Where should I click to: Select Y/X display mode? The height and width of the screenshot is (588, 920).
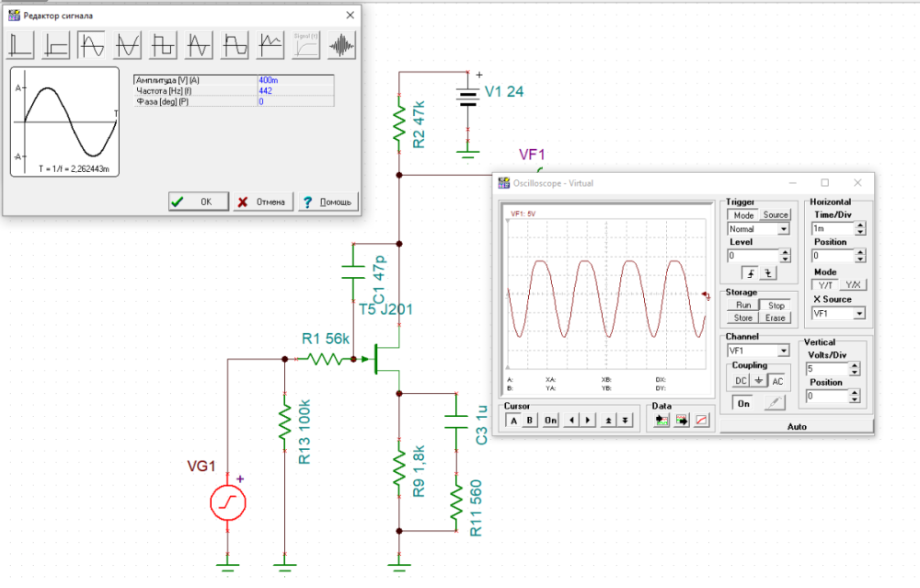(x=853, y=285)
